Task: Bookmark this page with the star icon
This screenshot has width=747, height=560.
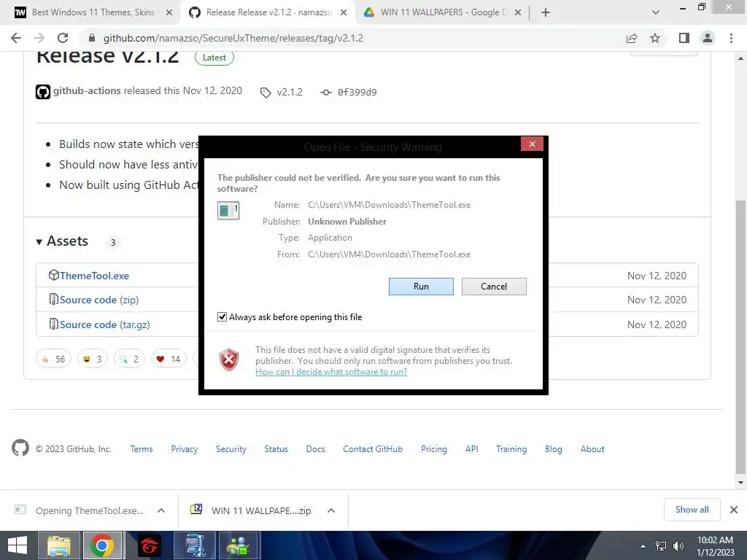Action: [x=655, y=38]
